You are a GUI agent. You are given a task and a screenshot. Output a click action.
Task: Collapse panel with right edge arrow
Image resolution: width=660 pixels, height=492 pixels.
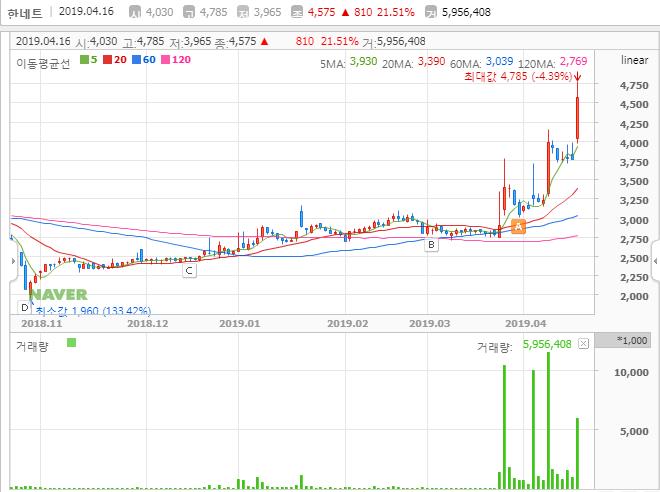click(x=655, y=261)
